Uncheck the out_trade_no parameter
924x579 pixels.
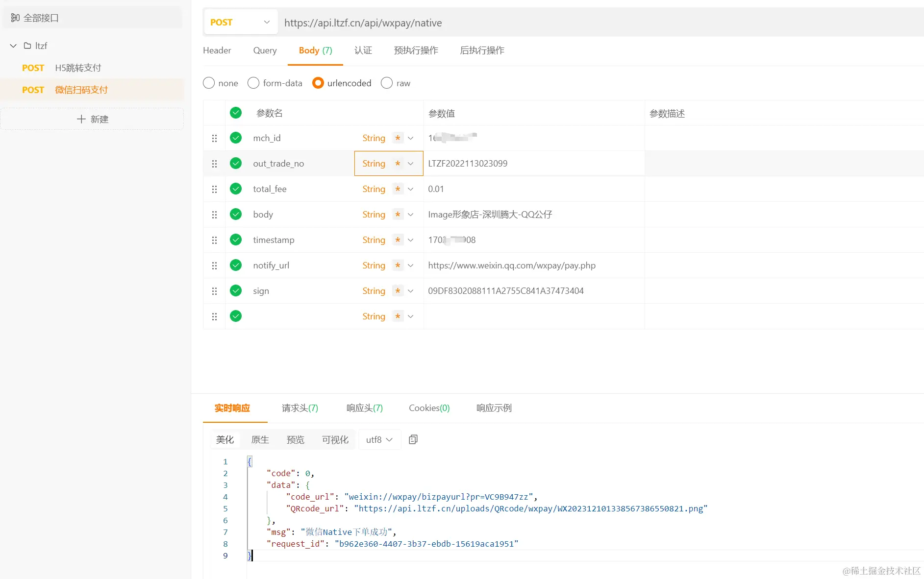tap(236, 163)
